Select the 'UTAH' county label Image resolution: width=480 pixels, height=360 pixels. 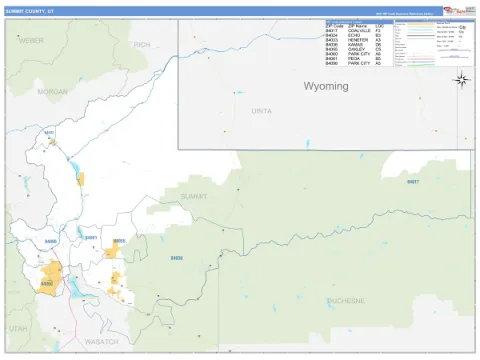pyautogui.click(x=18, y=329)
